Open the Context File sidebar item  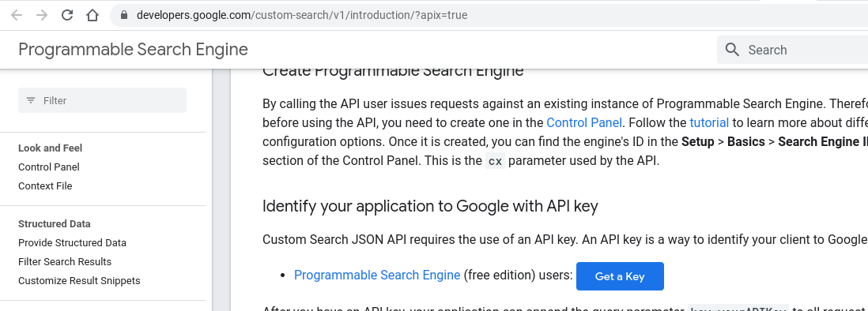tap(45, 186)
